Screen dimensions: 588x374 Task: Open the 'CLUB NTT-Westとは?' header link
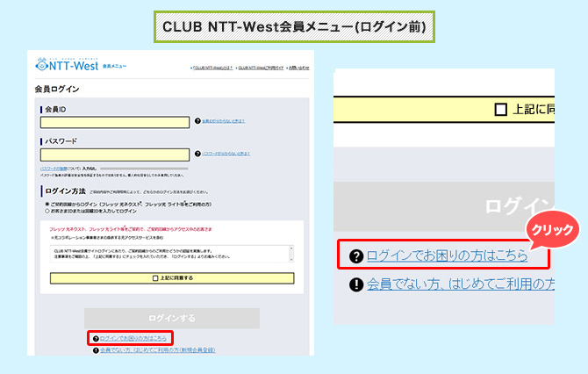coord(212,68)
